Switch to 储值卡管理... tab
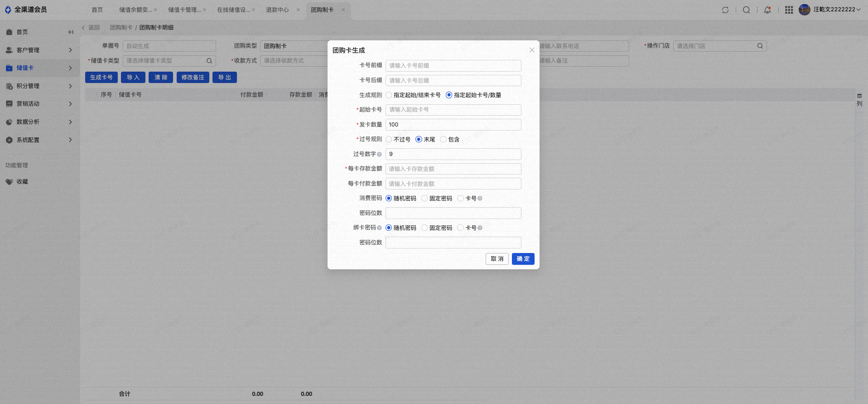This screenshot has width=868, height=404. pyautogui.click(x=184, y=10)
